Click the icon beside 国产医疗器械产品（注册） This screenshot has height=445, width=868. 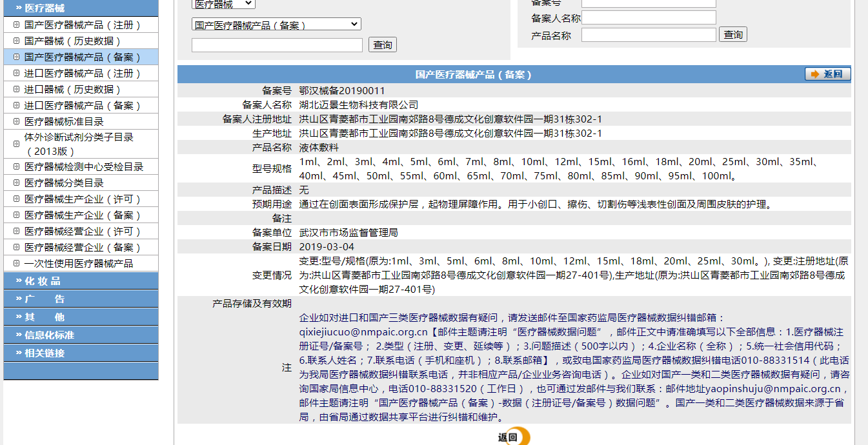(x=15, y=25)
